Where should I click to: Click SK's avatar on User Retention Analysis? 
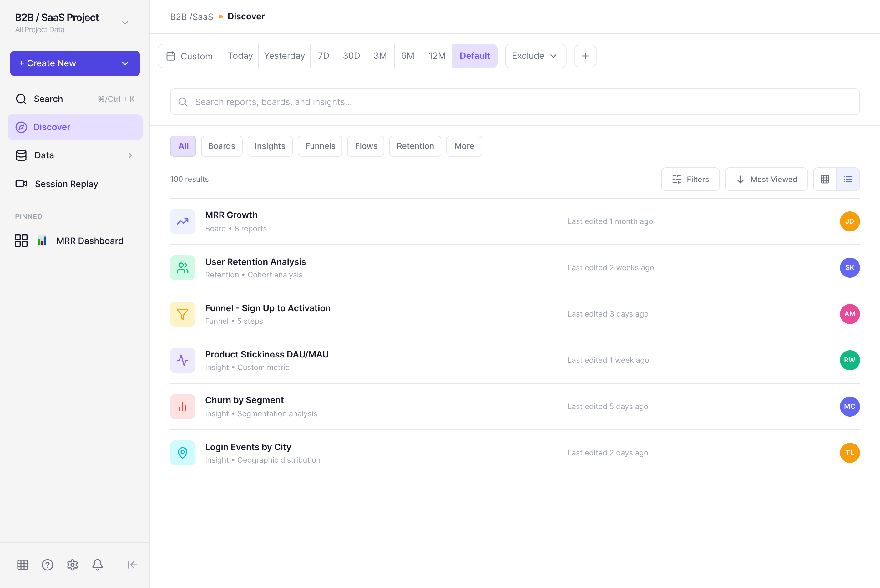coord(850,267)
